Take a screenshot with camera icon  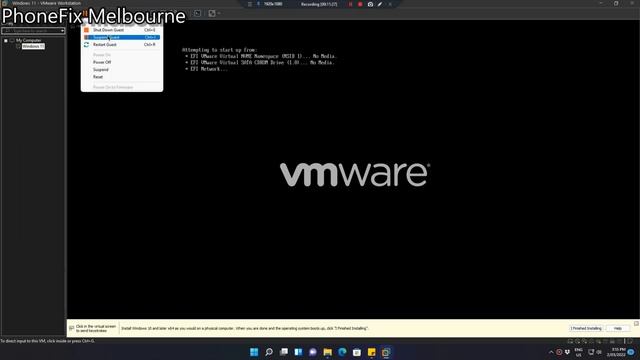pos(370,4)
